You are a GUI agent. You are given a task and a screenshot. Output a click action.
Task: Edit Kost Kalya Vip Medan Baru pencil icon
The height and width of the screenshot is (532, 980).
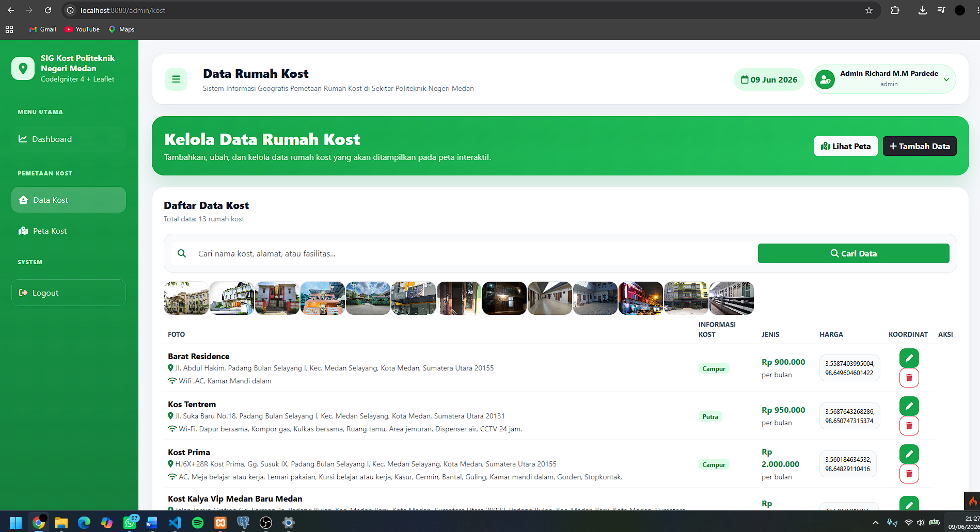point(909,503)
